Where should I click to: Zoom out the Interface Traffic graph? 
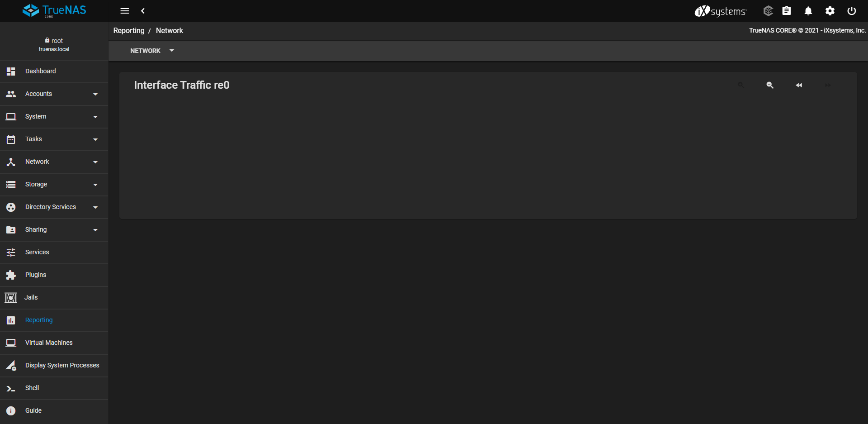pos(770,85)
